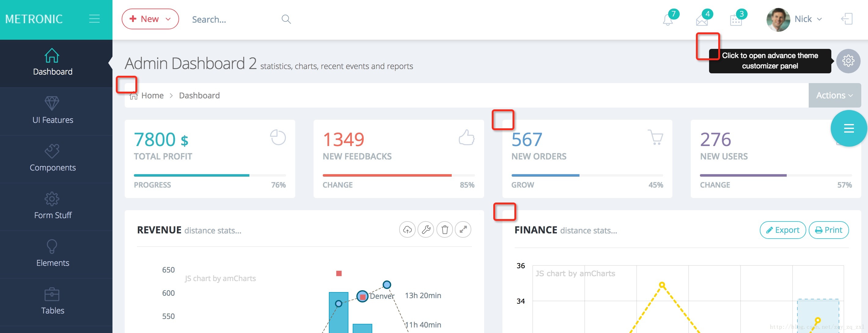This screenshot has width=868, height=333.
Task: Click the logout icon in header
Action: click(846, 19)
